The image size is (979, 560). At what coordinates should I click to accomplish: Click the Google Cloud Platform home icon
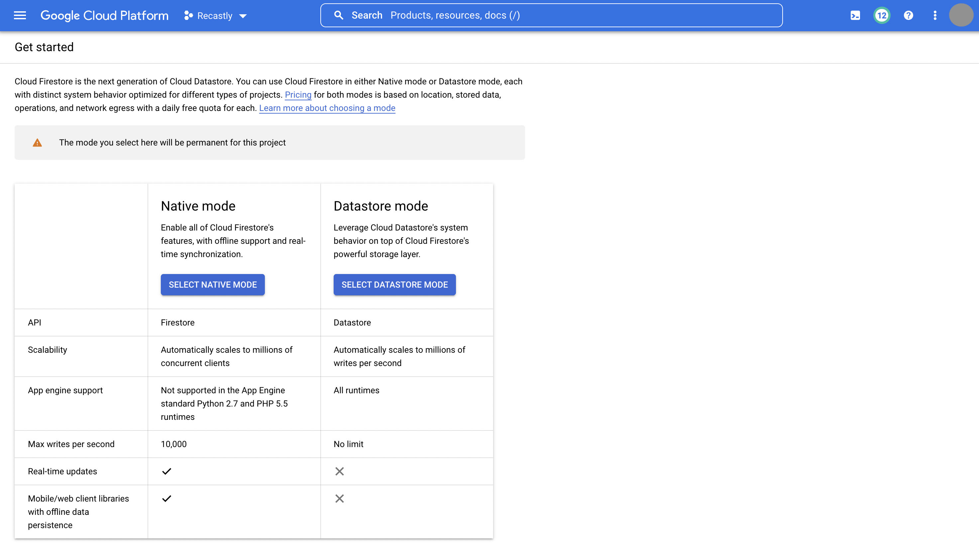coord(104,16)
